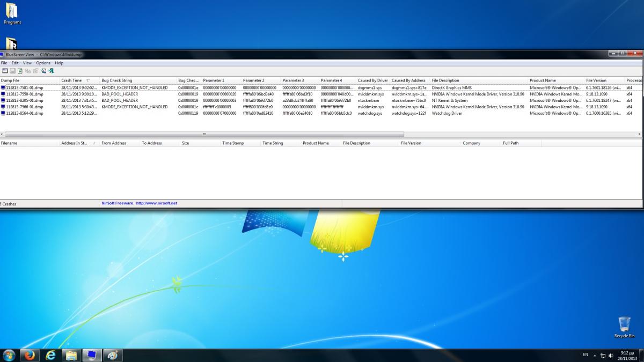This screenshot has height=362, width=644.
Task: Open Advanced Options from the toolbar
Action: point(5,71)
